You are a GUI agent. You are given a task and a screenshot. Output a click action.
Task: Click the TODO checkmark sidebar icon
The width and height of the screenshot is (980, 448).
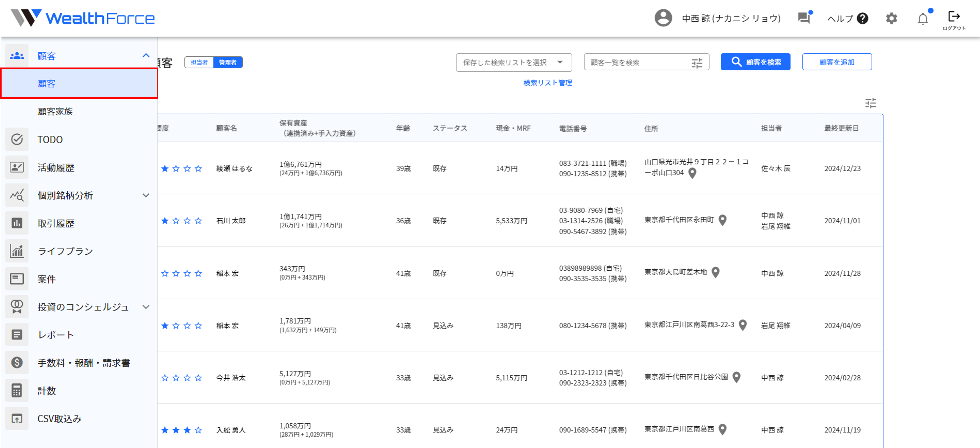point(17,139)
